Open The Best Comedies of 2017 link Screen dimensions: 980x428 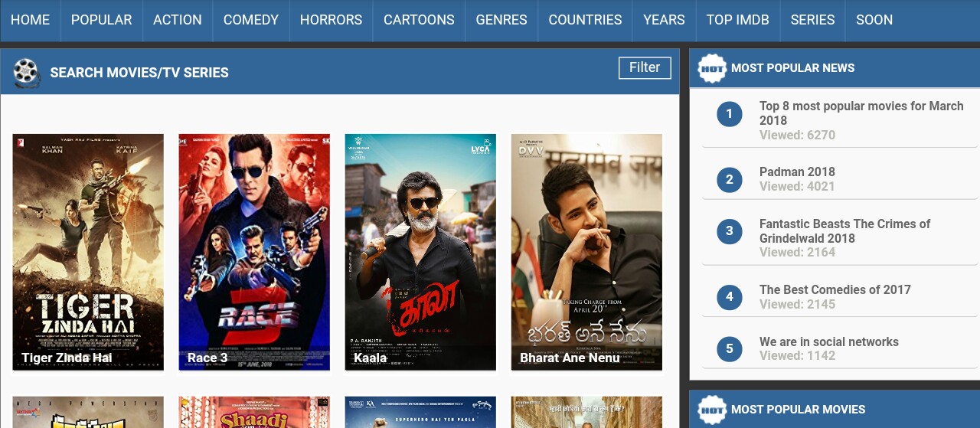tap(835, 289)
